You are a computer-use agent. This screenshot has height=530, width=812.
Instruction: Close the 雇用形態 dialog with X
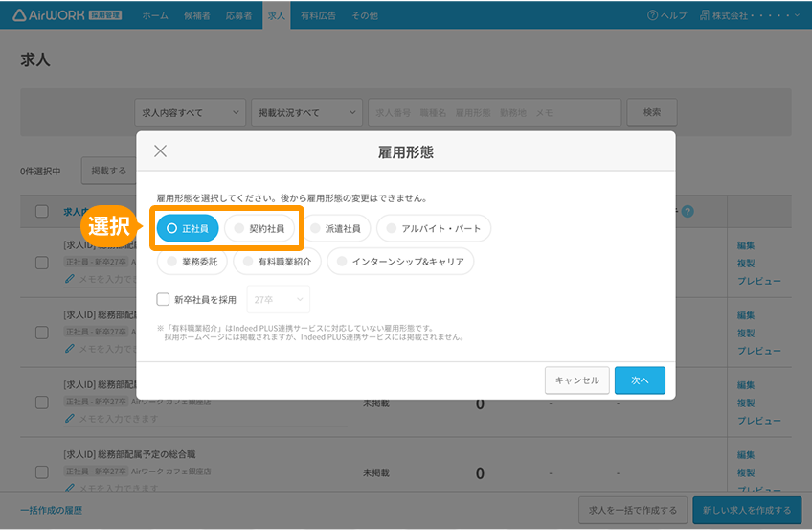[x=161, y=150]
